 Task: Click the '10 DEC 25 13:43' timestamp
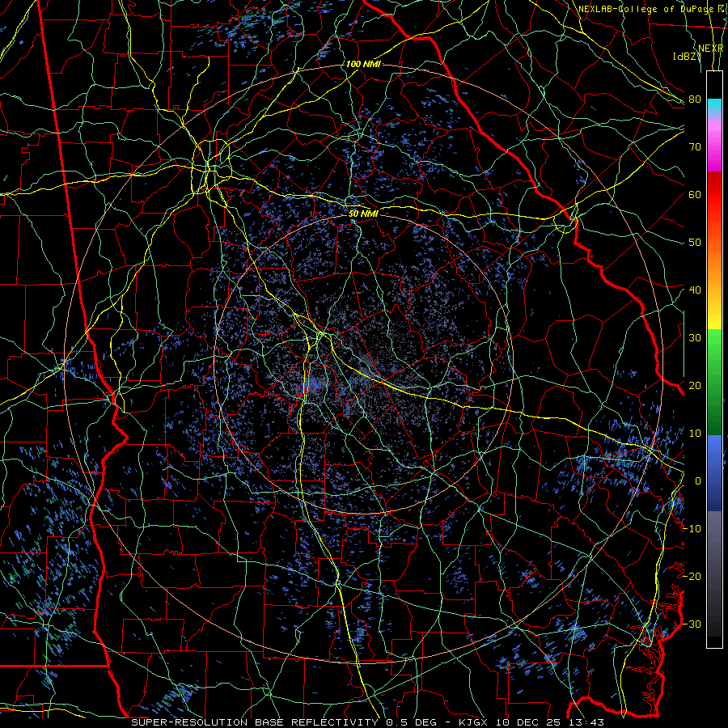[x=550, y=722]
